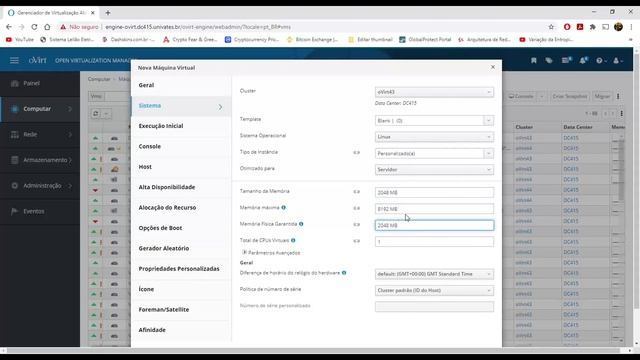Select the Console tab in dialog sidebar
Image resolution: width=640 pixels, height=360 pixels.
pyautogui.click(x=181, y=147)
